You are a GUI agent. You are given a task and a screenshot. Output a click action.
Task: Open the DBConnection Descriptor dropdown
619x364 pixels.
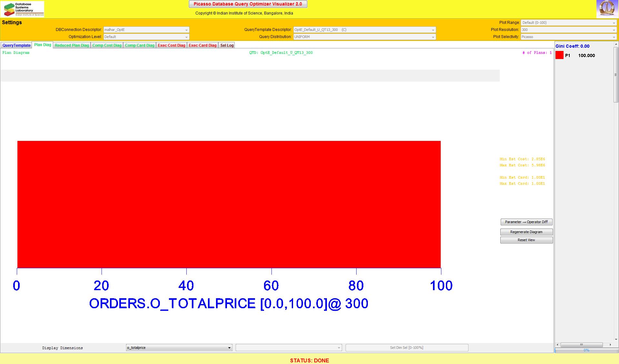(146, 30)
